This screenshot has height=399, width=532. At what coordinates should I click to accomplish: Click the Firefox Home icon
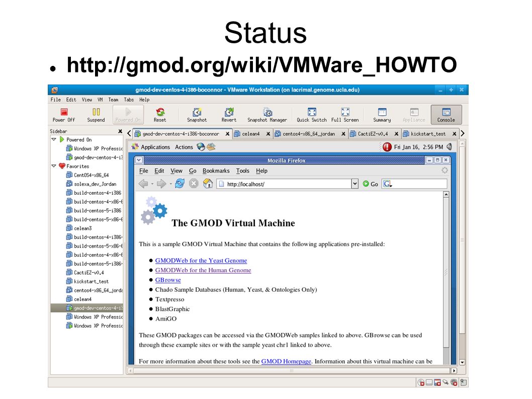pyautogui.click(x=208, y=184)
